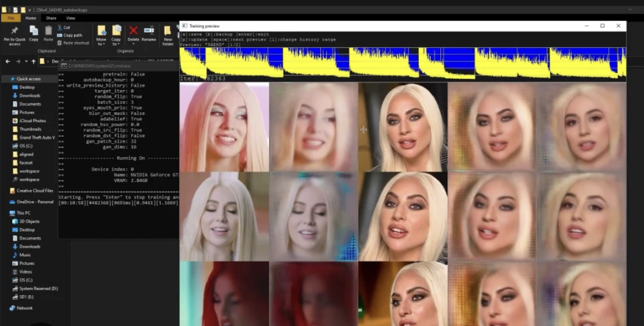Click the red Delete X icon
Image resolution: width=644 pixels, height=326 pixels.
[133, 30]
